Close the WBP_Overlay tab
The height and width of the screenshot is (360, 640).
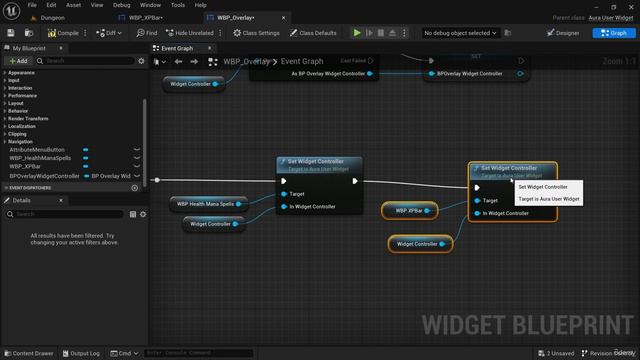coord(284,18)
